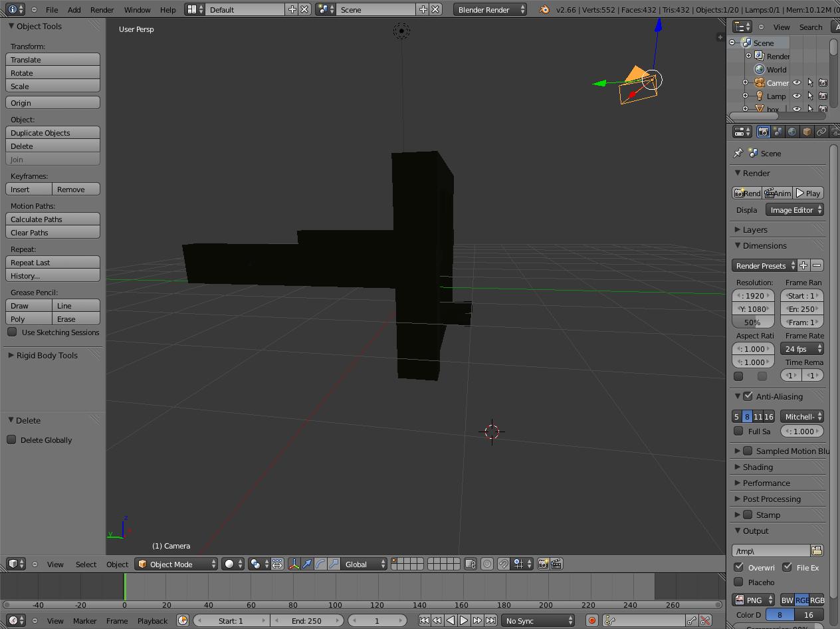Play animation forward in timeline
Screen dimensions: 840x629
[x=464, y=620]
